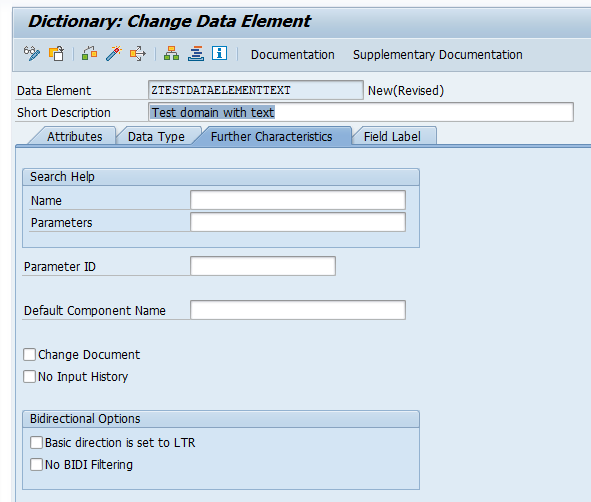
Task: Enable the Change Document checkbox
Action: click(29, 355)
